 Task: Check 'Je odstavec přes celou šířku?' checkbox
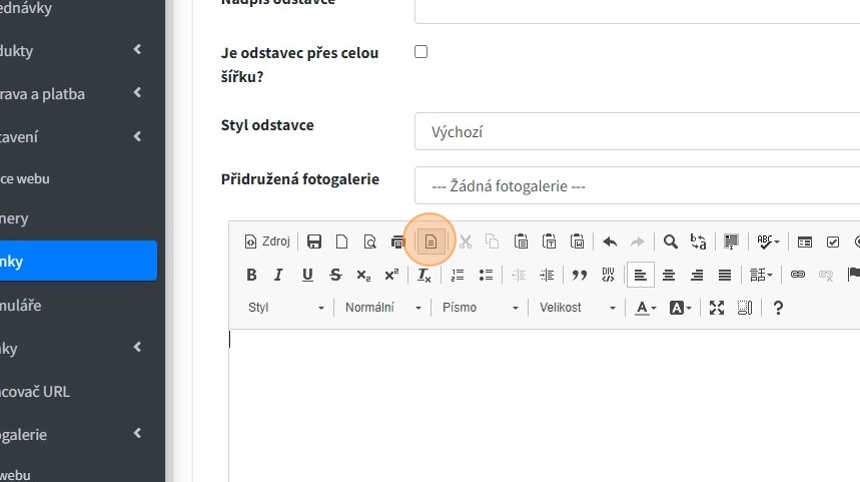421,52
